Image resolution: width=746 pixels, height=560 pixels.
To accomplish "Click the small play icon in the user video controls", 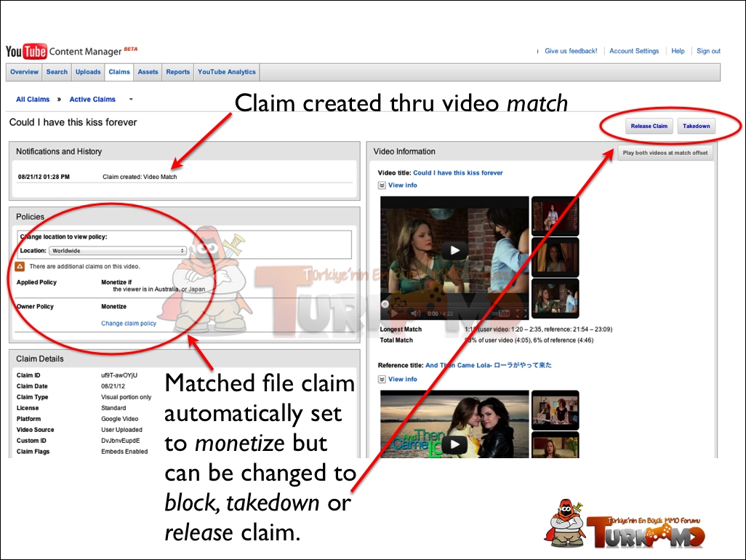I will tap(394, 313).
